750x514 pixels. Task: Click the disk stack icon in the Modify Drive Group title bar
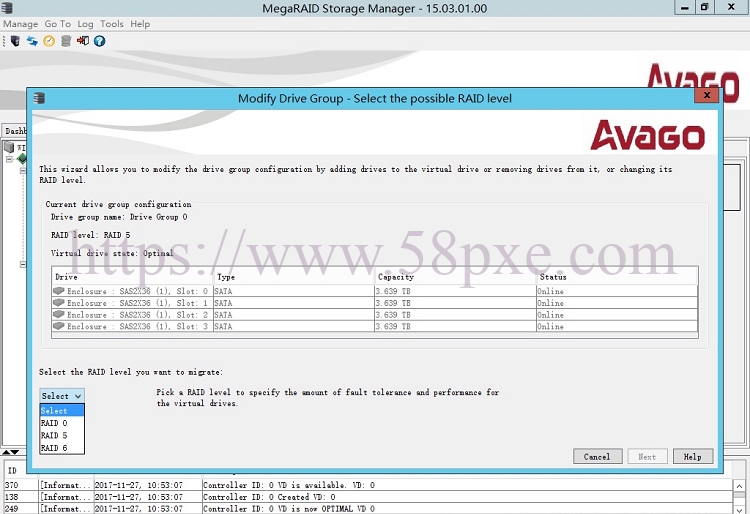coord(39,98)
